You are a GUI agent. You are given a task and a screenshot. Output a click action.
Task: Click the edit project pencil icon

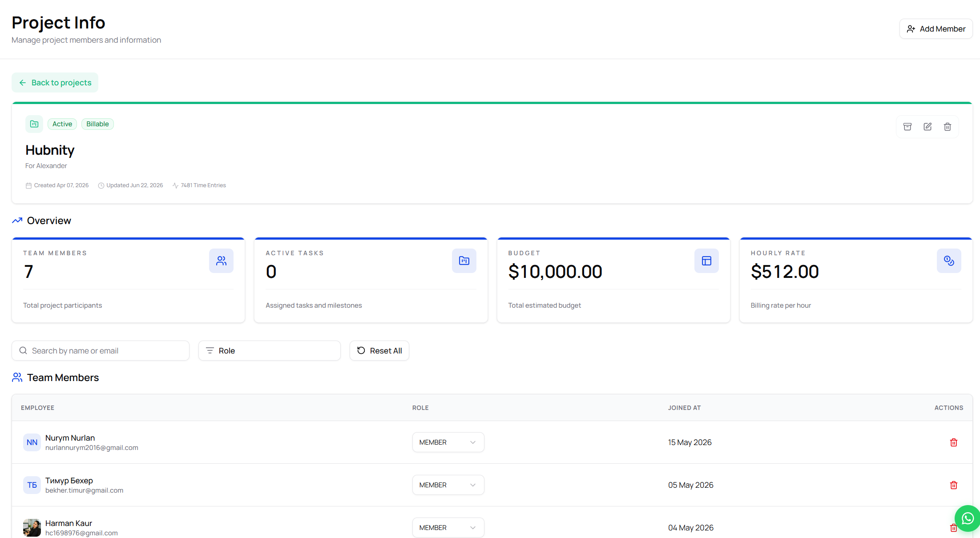928,127
